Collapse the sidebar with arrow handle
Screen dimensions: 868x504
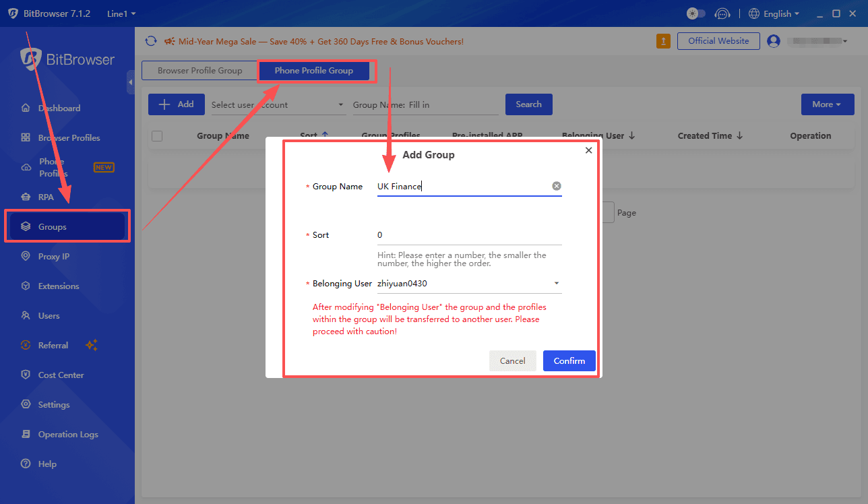(x=131, y=82)
